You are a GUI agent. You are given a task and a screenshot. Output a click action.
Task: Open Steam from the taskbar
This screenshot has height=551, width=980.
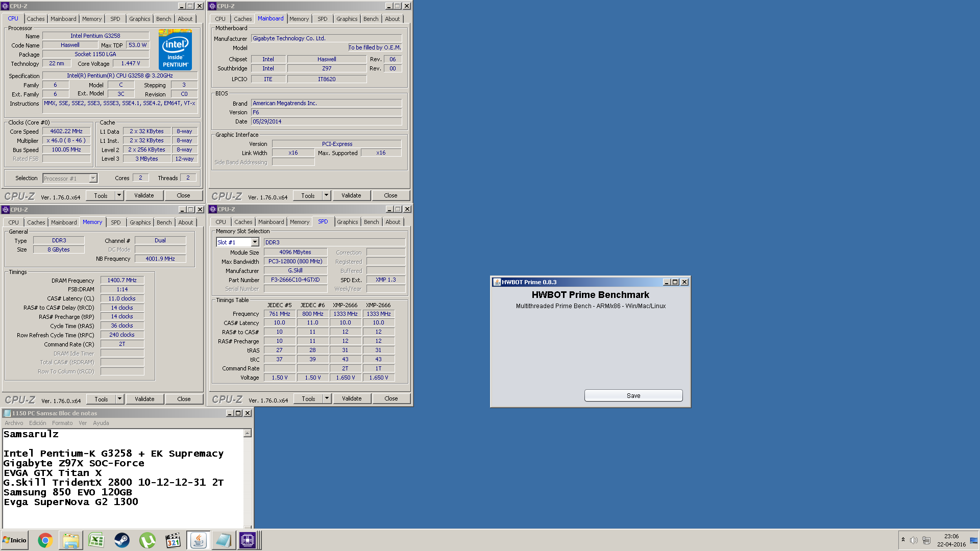coord(121,540)
